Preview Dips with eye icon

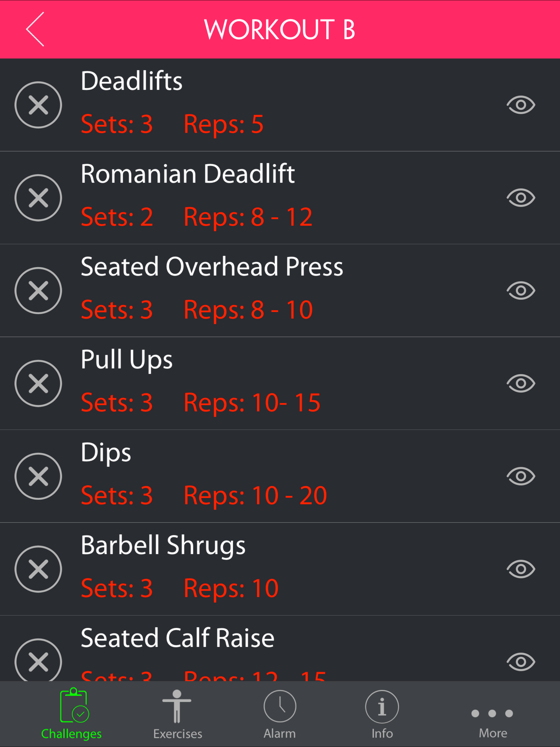click(521, 476)
